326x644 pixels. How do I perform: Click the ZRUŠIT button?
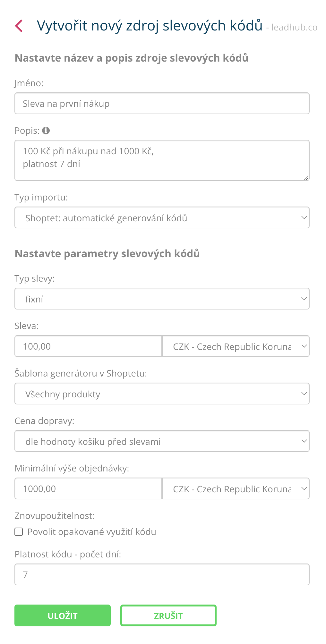(x=168, y=615)
